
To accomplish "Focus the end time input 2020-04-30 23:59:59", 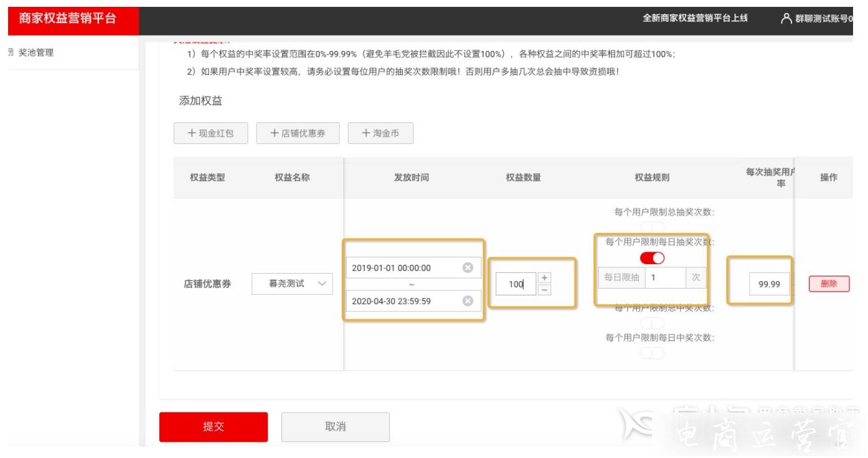I will pyautogui.click(x=413, y=301).
